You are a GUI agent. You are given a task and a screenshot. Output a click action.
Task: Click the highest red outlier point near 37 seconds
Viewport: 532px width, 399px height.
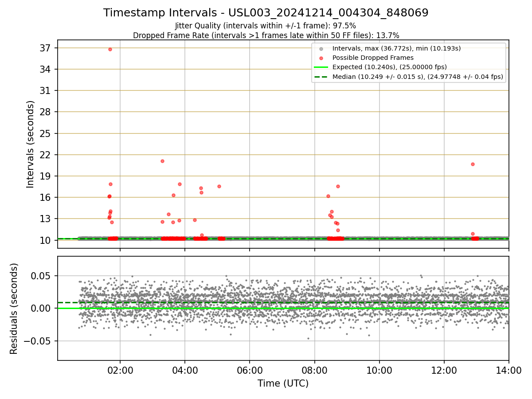pyautogui.click(x=110, y=49)
